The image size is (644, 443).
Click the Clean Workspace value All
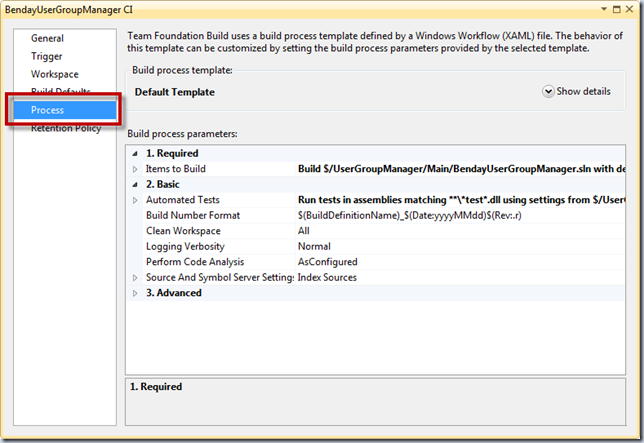click(x=304, y=231)
